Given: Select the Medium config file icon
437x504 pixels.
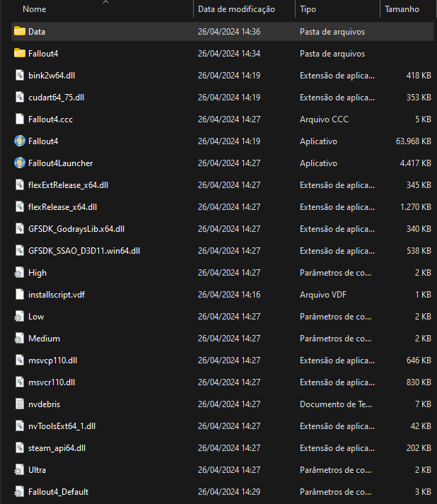Looking at the screenshot, I should pos(19,338).
